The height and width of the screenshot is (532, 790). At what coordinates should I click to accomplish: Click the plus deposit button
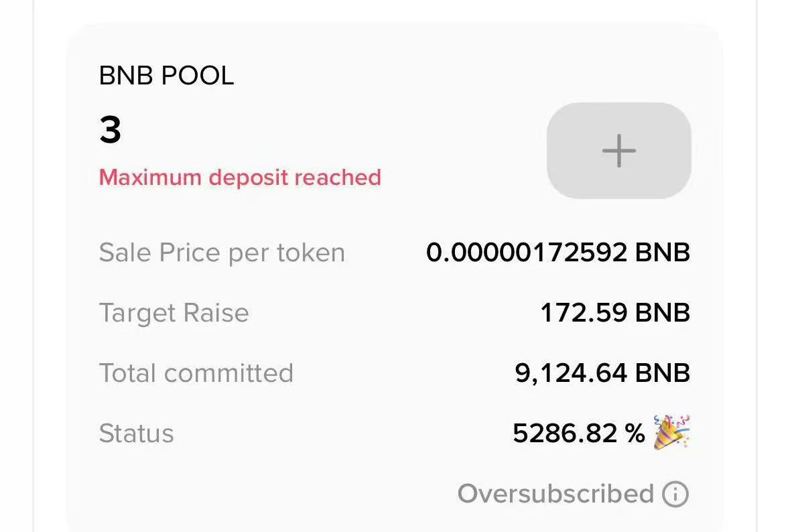[x=618, y=150]
